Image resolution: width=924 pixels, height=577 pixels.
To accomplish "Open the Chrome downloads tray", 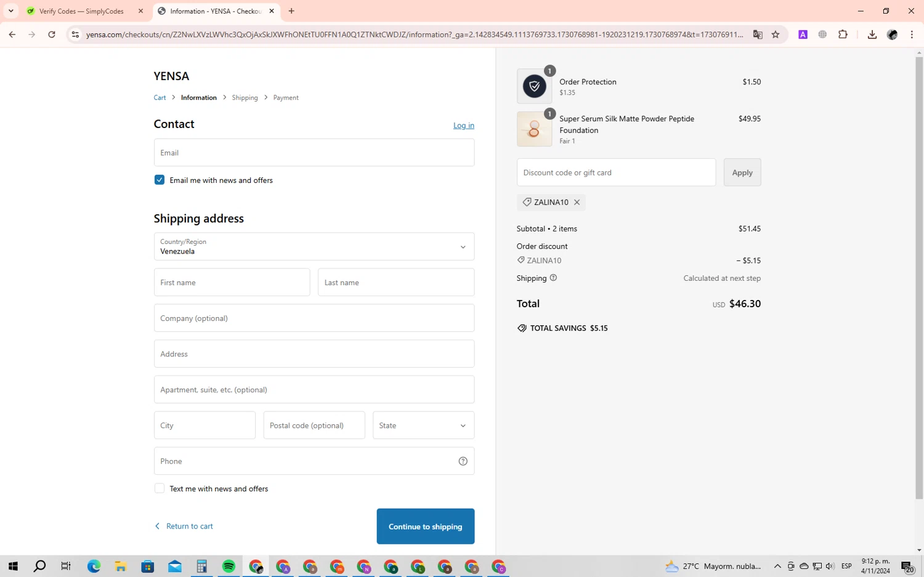I will [x=872, y=34].
